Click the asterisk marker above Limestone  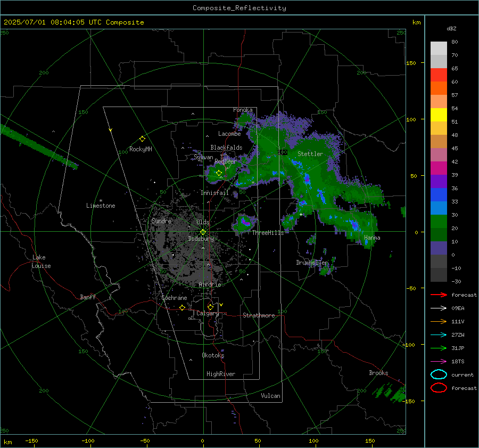tap(101, 201)
